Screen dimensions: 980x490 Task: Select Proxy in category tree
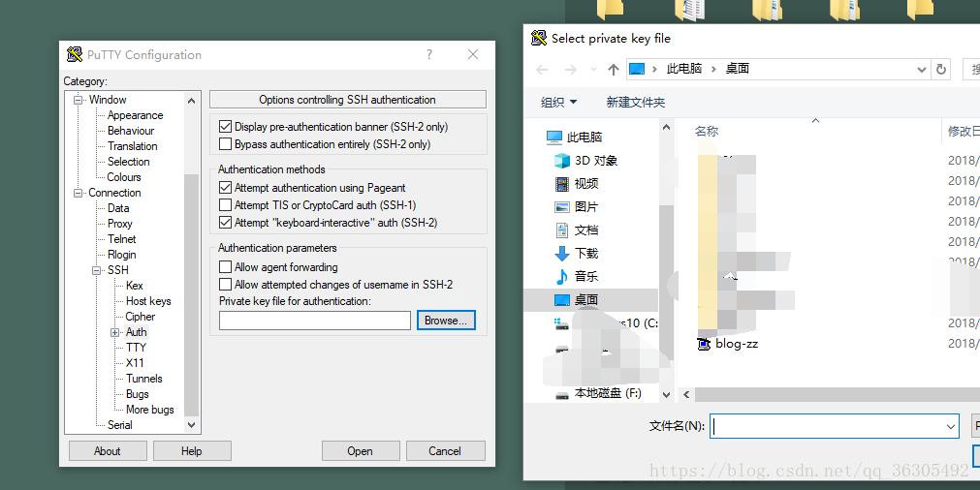pos(119,224)
